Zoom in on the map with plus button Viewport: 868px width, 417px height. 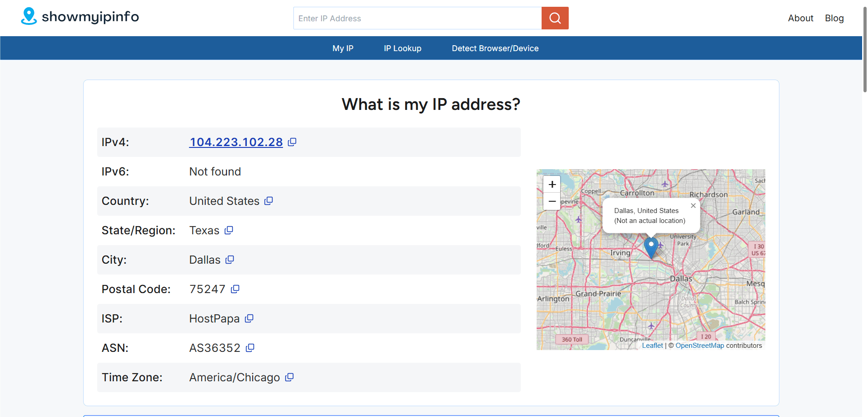[x=552, y=184]
